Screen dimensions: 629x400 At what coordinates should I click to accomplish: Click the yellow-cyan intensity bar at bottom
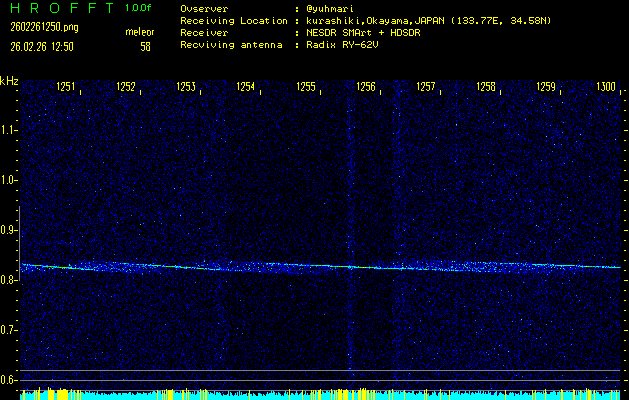point(320,395)
